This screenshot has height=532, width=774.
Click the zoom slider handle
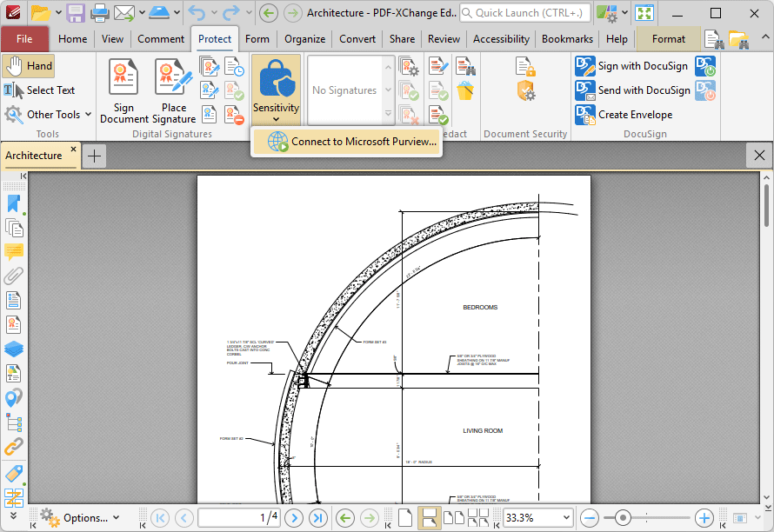tap(623, 518)
